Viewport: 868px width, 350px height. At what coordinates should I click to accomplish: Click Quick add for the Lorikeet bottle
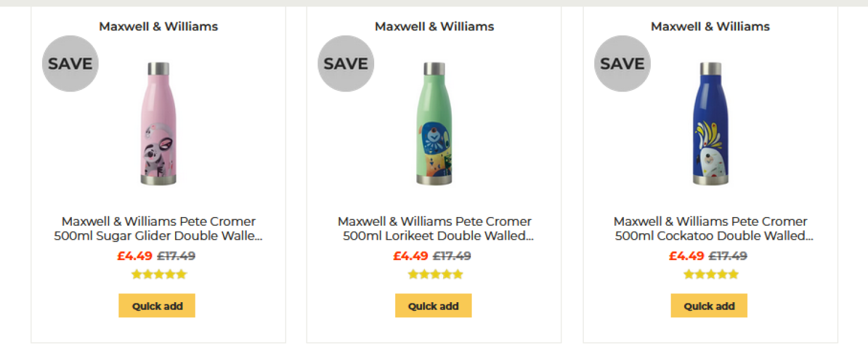pyautogui.click(x=433, y=305)
